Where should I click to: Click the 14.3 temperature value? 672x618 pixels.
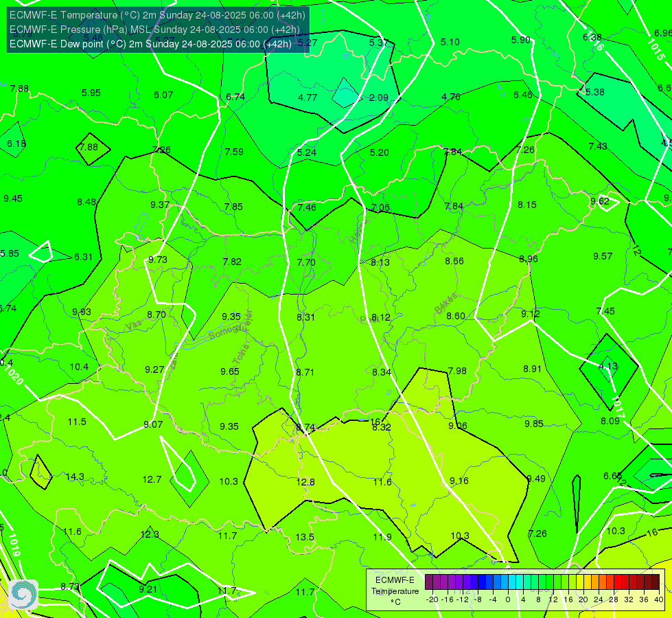(x=75, y=477)
